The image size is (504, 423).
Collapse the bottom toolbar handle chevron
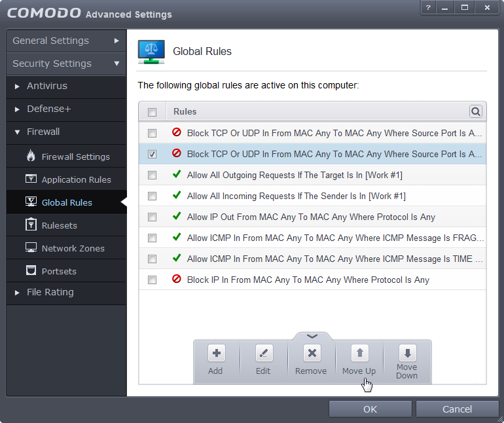tap(312, 336)
